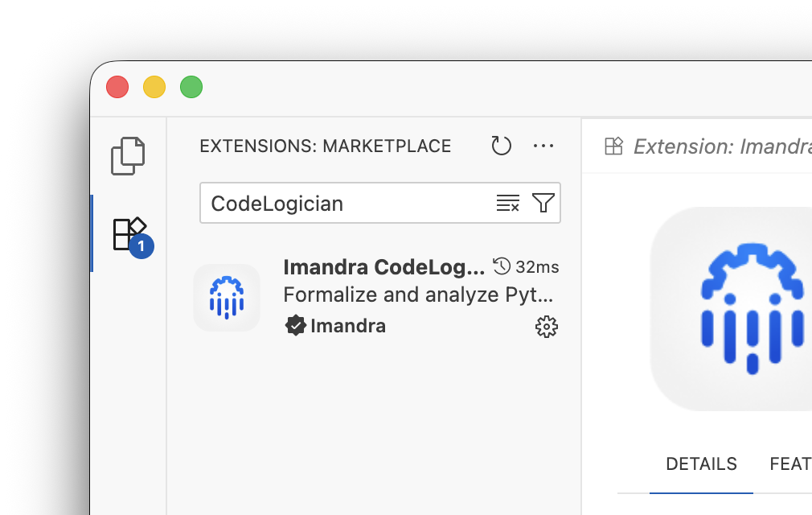Switch to the DETAILS tab

tap(701, 464)
